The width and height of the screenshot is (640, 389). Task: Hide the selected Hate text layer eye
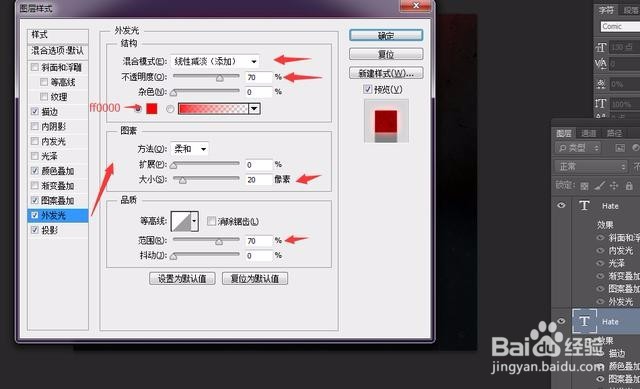(561, 321)
